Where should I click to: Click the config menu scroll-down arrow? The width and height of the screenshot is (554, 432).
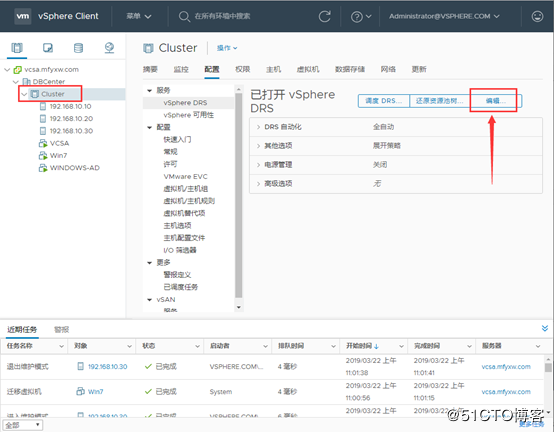[238, 307]
